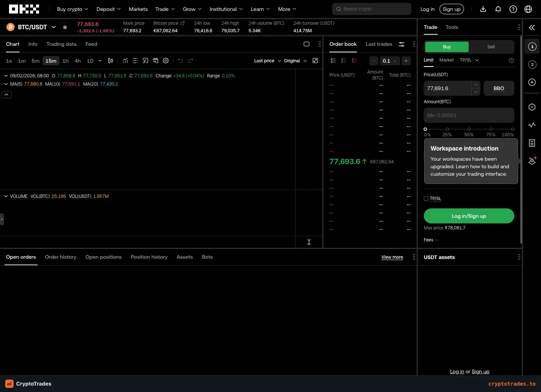Show both bids and asks view
541x392 pixels.
(333, 60)
